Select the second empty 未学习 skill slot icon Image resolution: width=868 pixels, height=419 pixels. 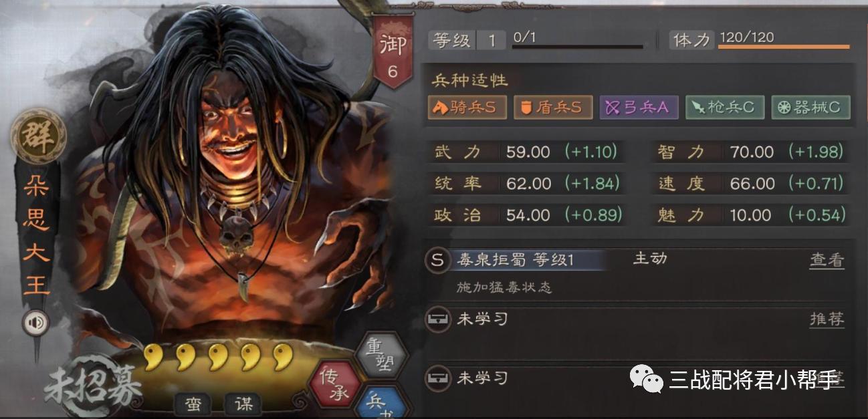[x=437, y=379]
